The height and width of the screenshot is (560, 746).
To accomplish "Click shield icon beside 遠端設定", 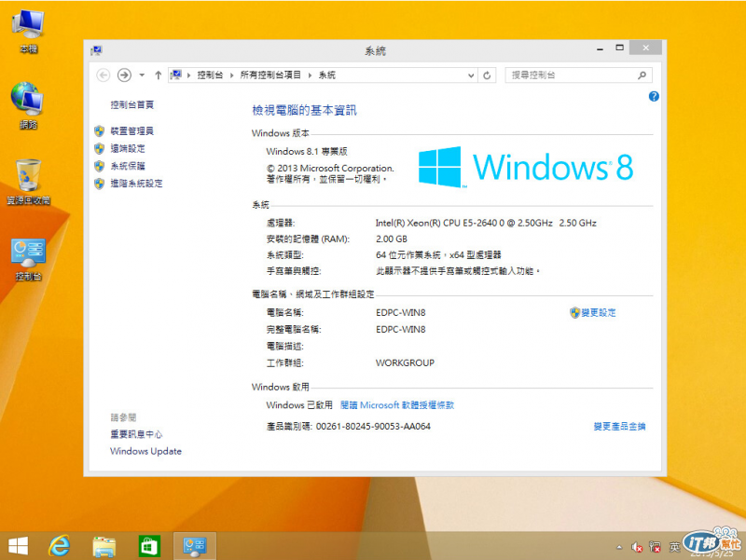I will tap(99, 149).
